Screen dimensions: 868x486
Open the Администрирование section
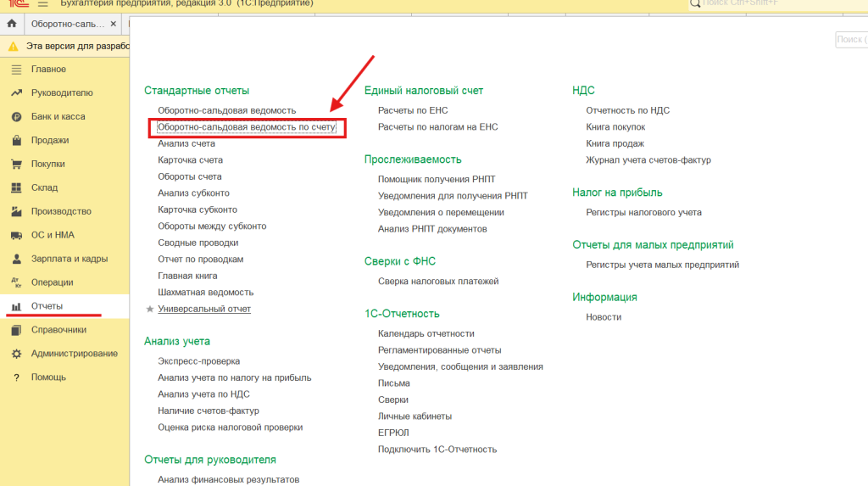click(75, 354)
